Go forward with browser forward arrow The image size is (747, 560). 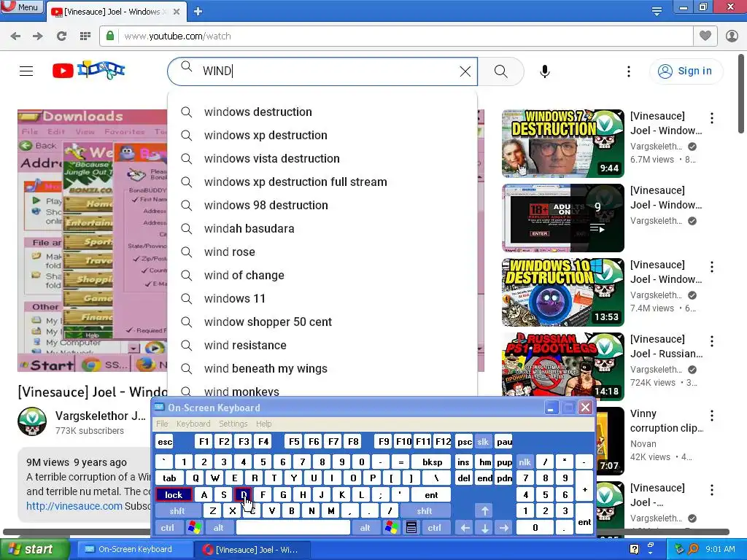38,36
